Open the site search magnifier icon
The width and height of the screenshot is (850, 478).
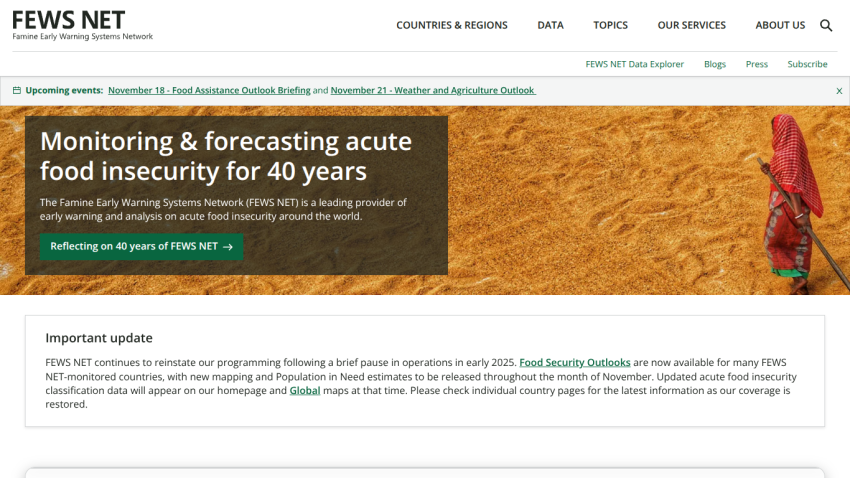click(826, 25)
